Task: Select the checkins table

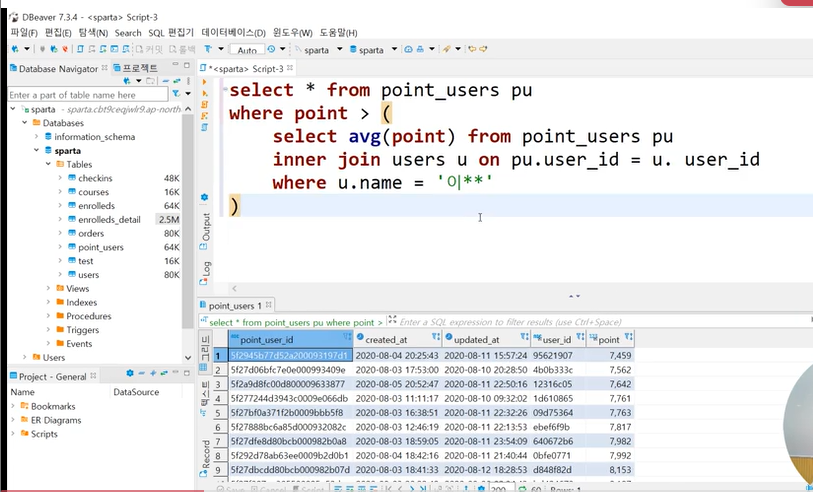Action: point(95,178)
